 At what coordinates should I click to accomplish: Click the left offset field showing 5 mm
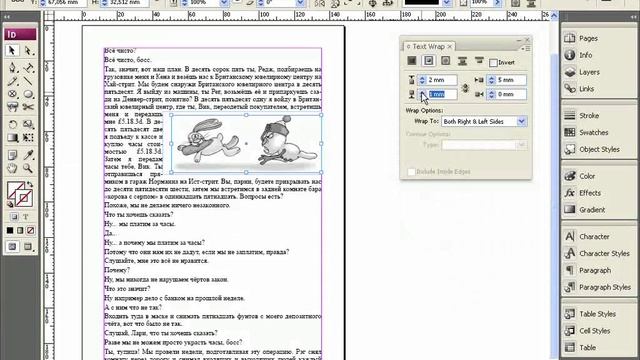pos(511,80)
